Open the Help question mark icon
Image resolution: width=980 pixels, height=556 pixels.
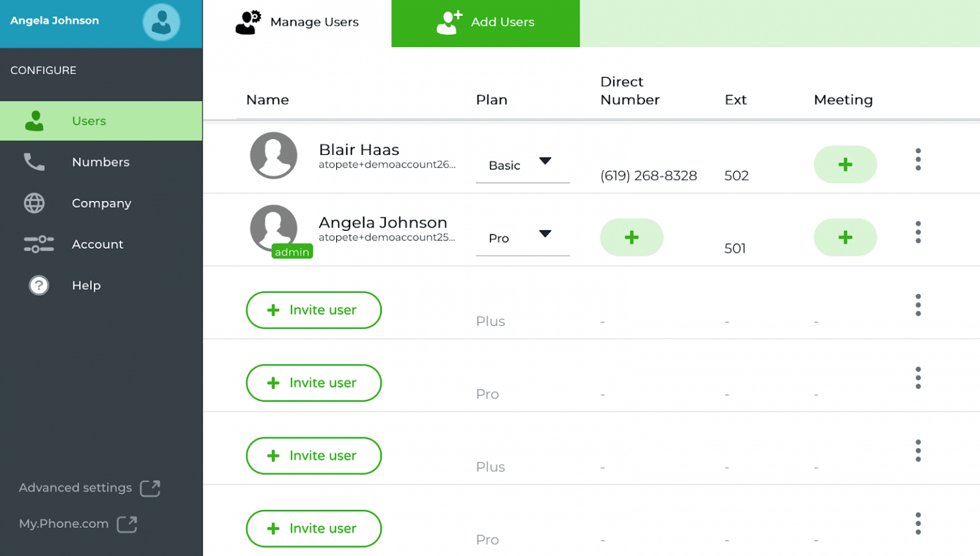point(38,285)
